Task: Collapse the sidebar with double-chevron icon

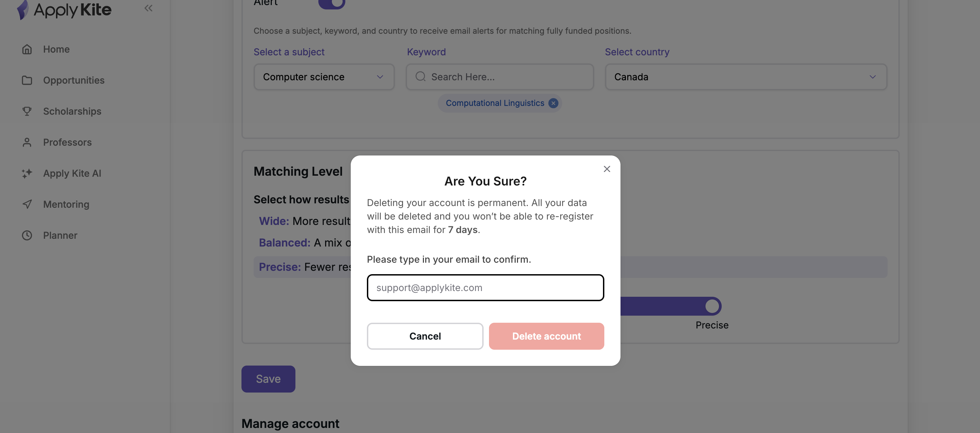Action: click(x=148, y=8)
